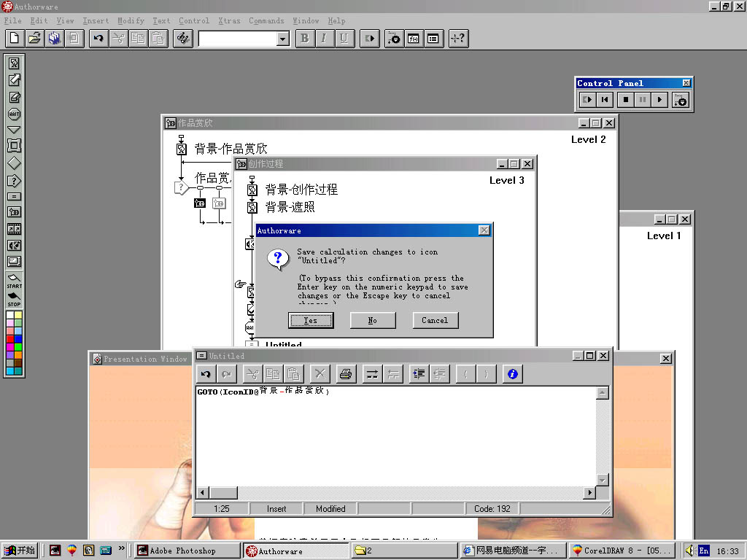Select the Navigate icon in icon palette

click(x=15, y=130)
